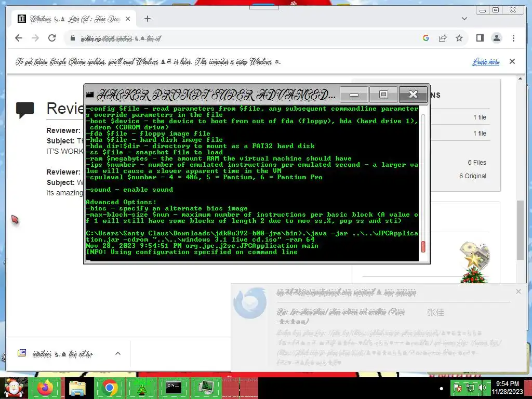The height and width of the screenshot is (399, 532).
Task: Click the Google icon in address bar
Action: 426,38
